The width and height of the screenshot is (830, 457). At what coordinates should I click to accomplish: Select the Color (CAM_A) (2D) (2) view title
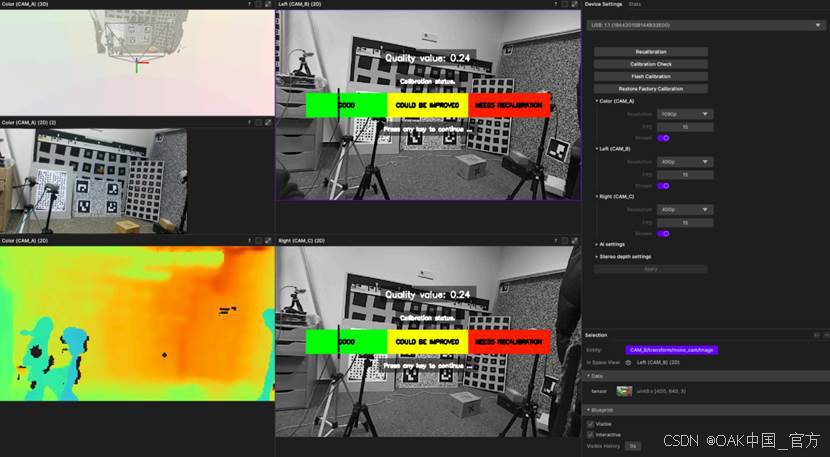coord(29,122)
